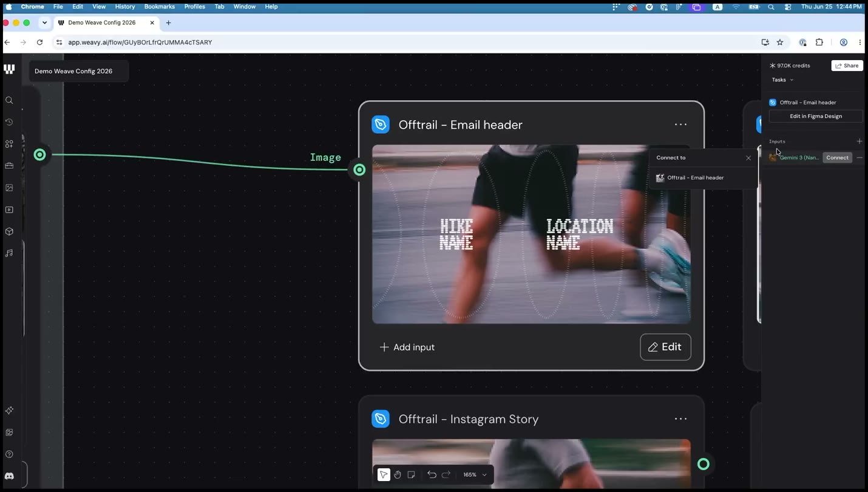Click the 97.0K credits indicator
The height and width of the screenshot is (492, 868).
point(790,66)
